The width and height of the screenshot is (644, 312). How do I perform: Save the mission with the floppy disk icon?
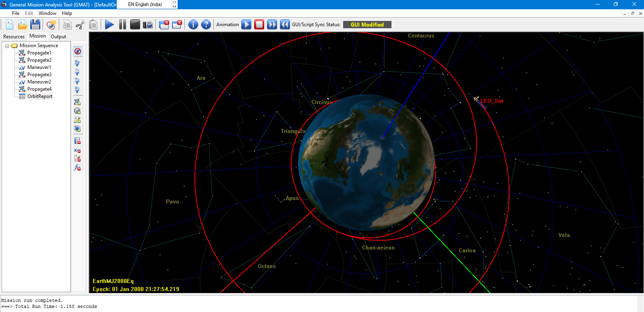coord(35,25)
